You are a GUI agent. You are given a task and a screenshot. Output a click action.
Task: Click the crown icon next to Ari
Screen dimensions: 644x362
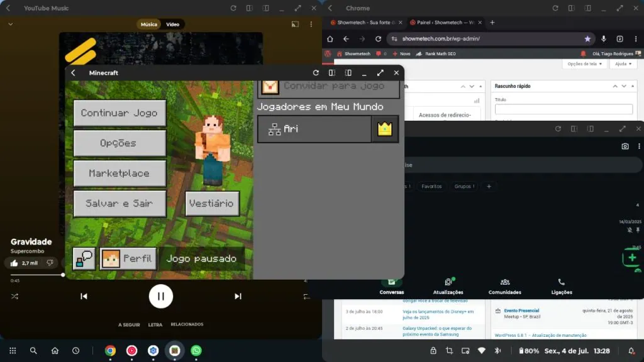point(384,129)
